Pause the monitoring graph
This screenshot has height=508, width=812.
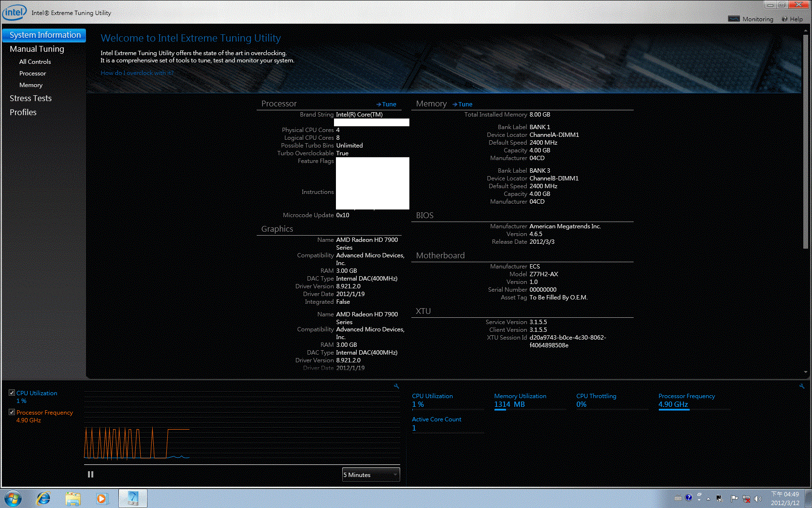coord(90,475)
